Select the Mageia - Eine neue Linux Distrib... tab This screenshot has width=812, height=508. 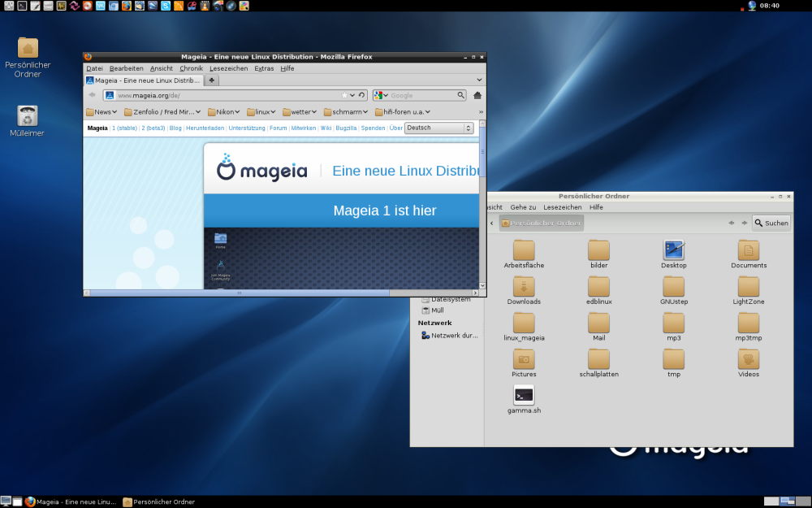[144, 80]
